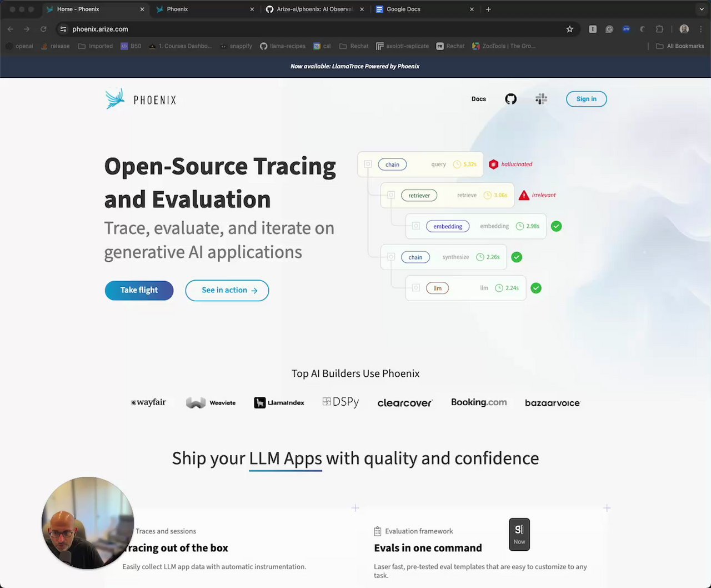Close the Home - Phoenix tab
This screenshot has width=711, height=588.
coord(142,9)
